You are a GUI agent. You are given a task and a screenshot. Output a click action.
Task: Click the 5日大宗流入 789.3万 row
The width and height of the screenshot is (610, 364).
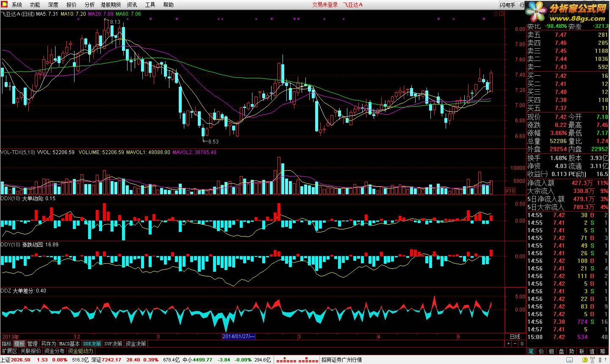click(x=568, y=207)
